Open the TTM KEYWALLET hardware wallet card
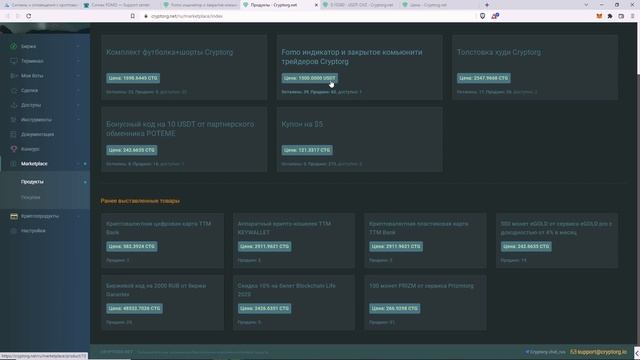The image size is (640, 360). tap(293, 240)
